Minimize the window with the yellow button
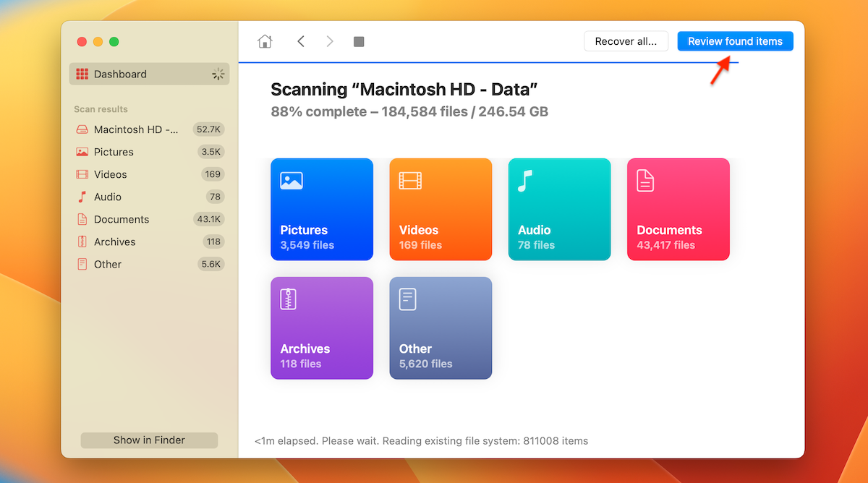This screenshot has height=483, width=868. click(x=98, y=42)
